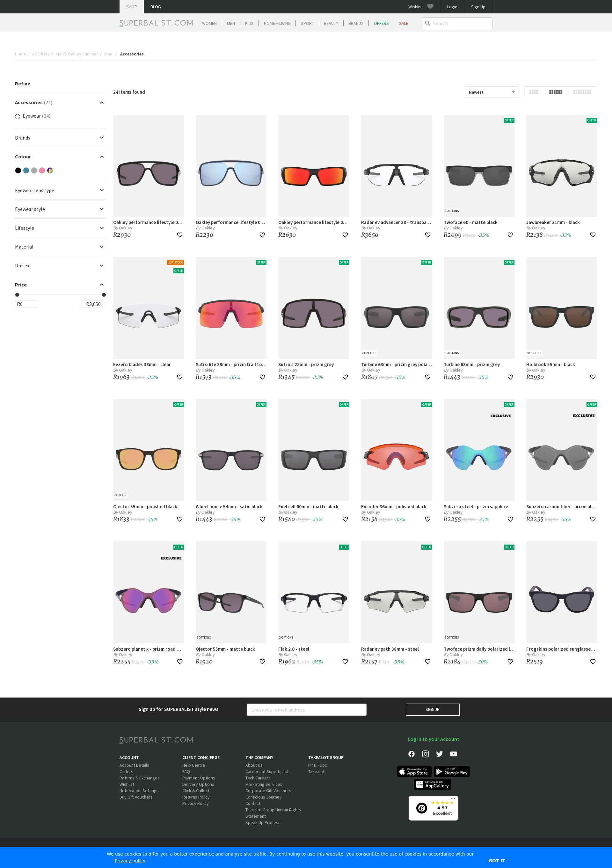Open Superbalist Instagram page icon

(426, 754)
